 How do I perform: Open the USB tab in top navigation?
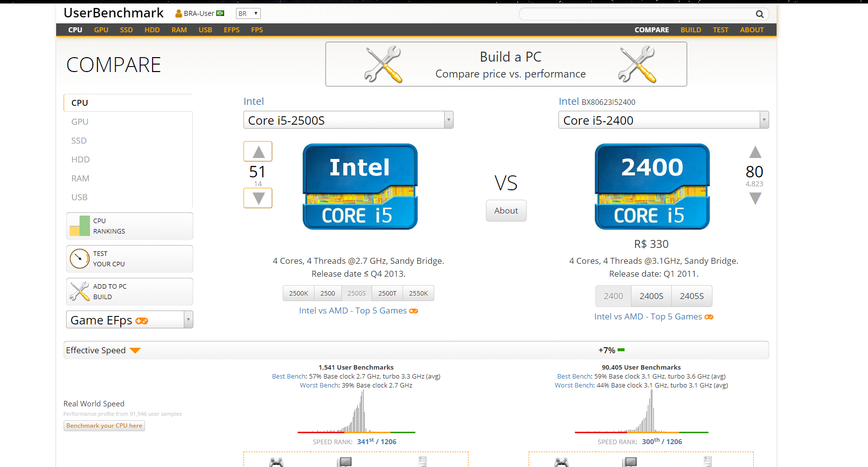point(205,30)
